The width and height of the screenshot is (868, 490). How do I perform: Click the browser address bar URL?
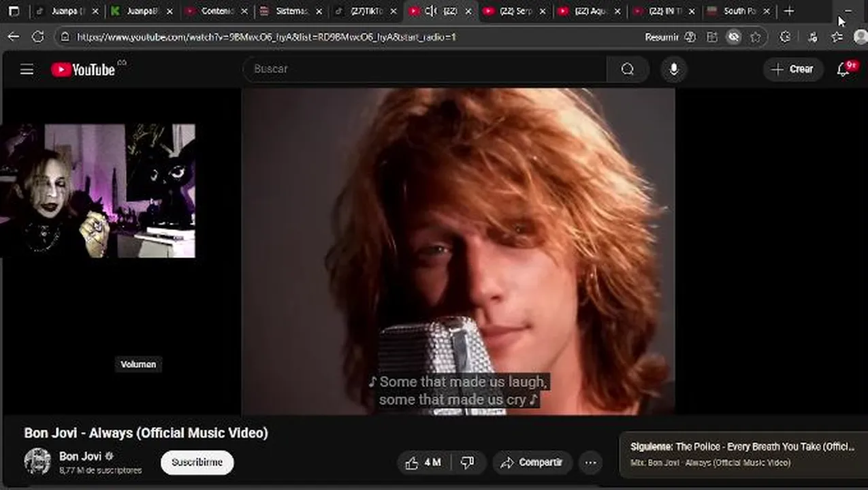point(267,37)
